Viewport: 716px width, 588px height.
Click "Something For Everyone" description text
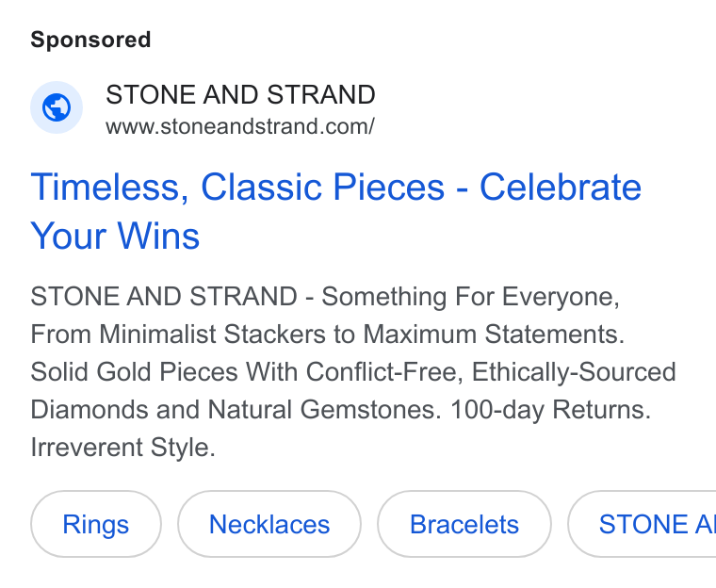point(470,297)
